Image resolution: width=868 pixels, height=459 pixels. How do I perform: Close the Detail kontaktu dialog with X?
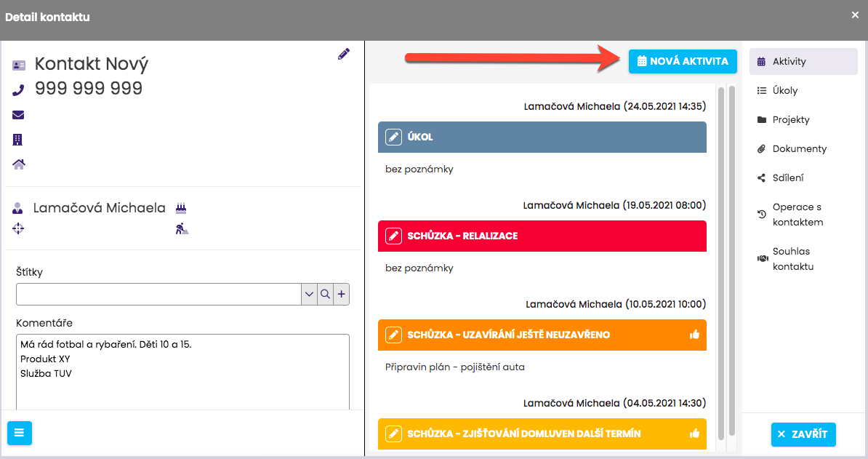click(855, 15)
